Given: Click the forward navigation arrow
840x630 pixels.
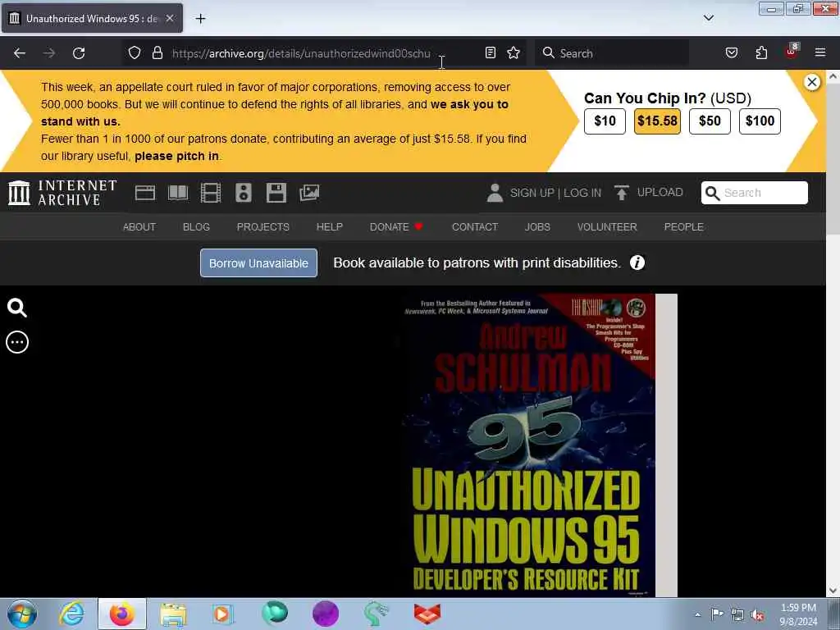Looking at the screenshot, I should [48, 53].
